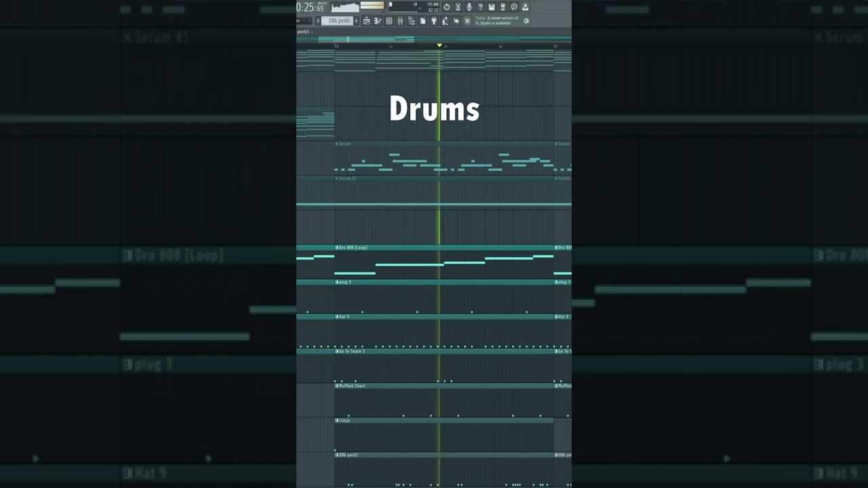Click the save new version icon
868x488 pixels.
click(x=502, y=7)
